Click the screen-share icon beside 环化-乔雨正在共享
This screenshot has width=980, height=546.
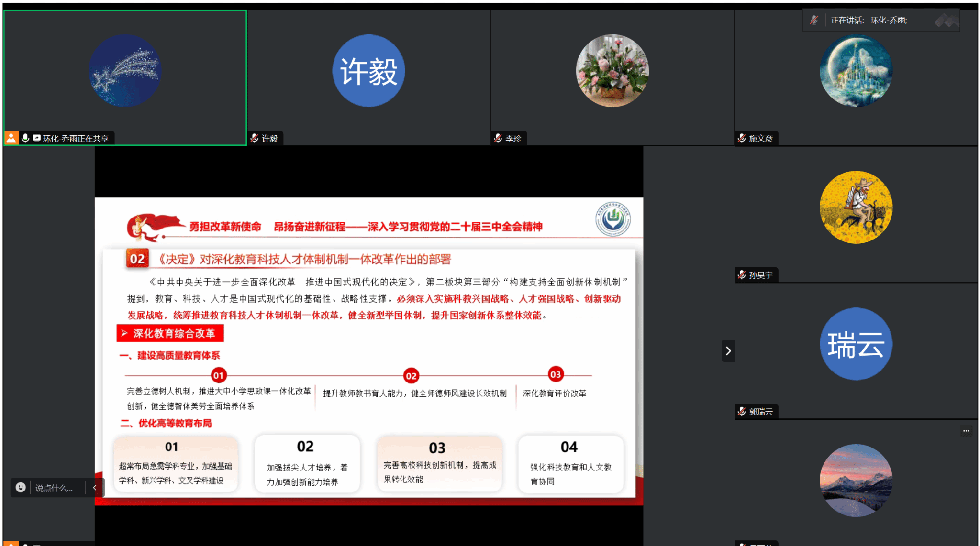coord(36,138)
